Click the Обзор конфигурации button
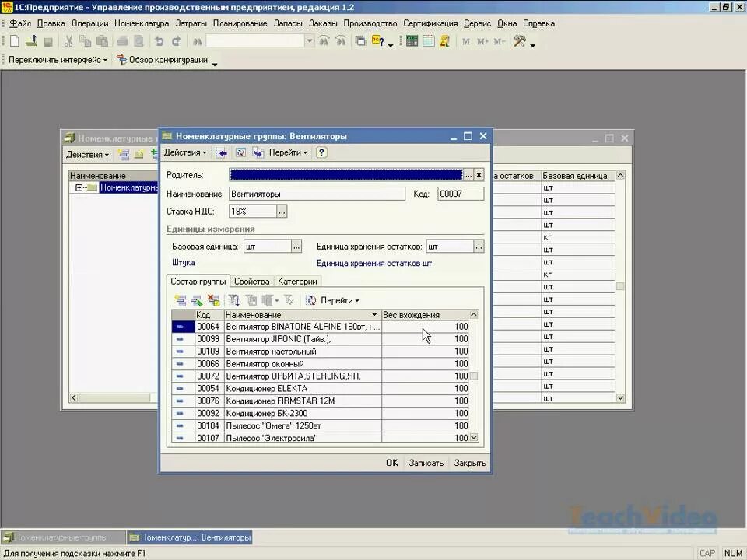The image size is (747, 560). coord(163,60)
